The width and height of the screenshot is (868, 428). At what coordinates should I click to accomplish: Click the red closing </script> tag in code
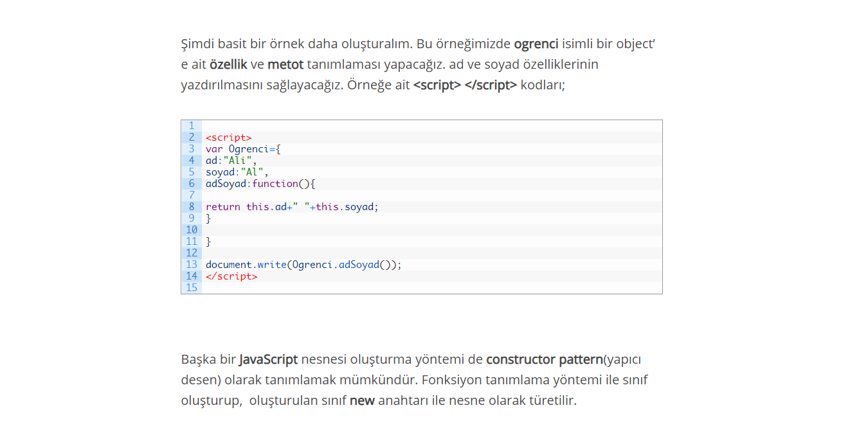click(231, 276)
